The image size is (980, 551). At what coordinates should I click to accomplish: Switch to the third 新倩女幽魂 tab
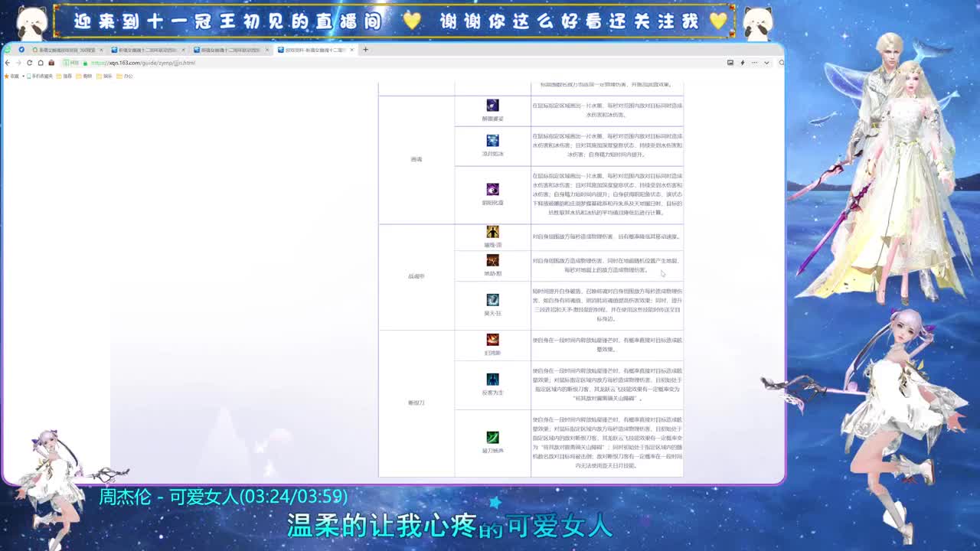click(x=230, y=50)
